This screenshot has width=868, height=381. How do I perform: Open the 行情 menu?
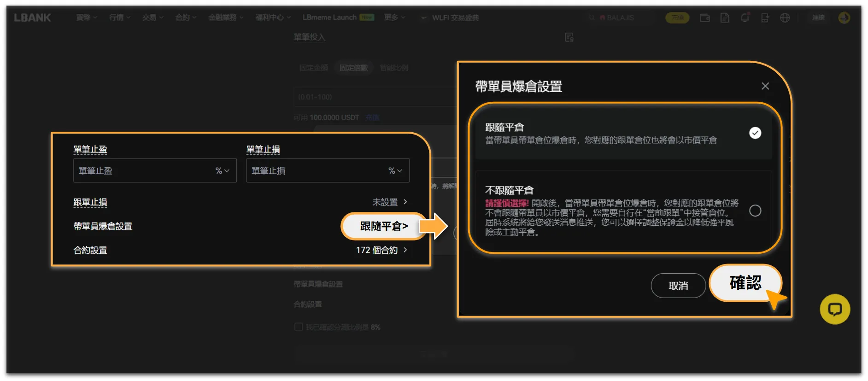120,18
